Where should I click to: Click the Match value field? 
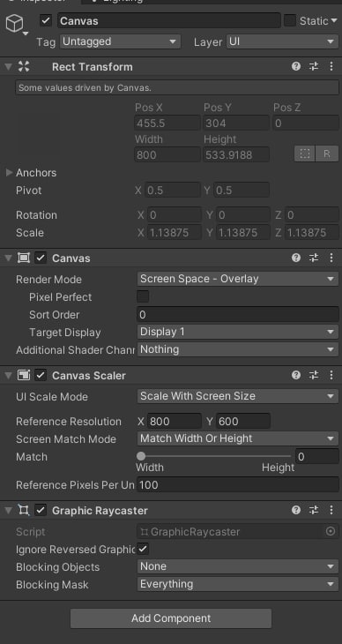pyautogui.click(x=317, y=457)
